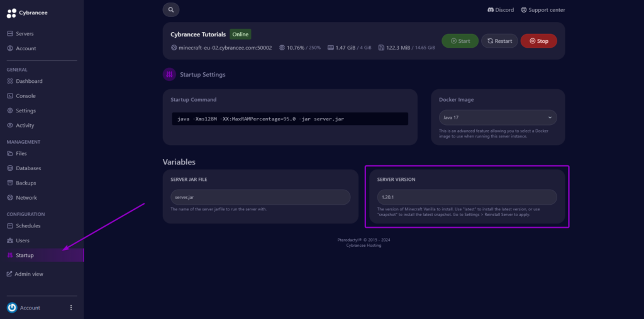Click the Dashboard grid icon
The width and height of the screenshot is (644, 319).
10,81
